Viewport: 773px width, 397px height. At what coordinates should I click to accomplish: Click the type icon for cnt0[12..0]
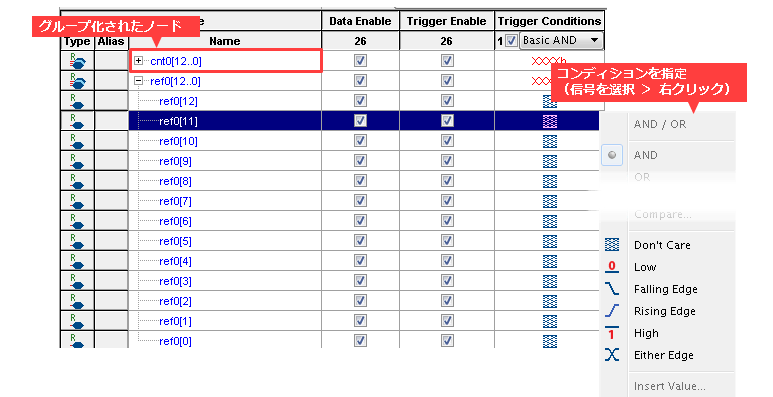tap(77, 61)
